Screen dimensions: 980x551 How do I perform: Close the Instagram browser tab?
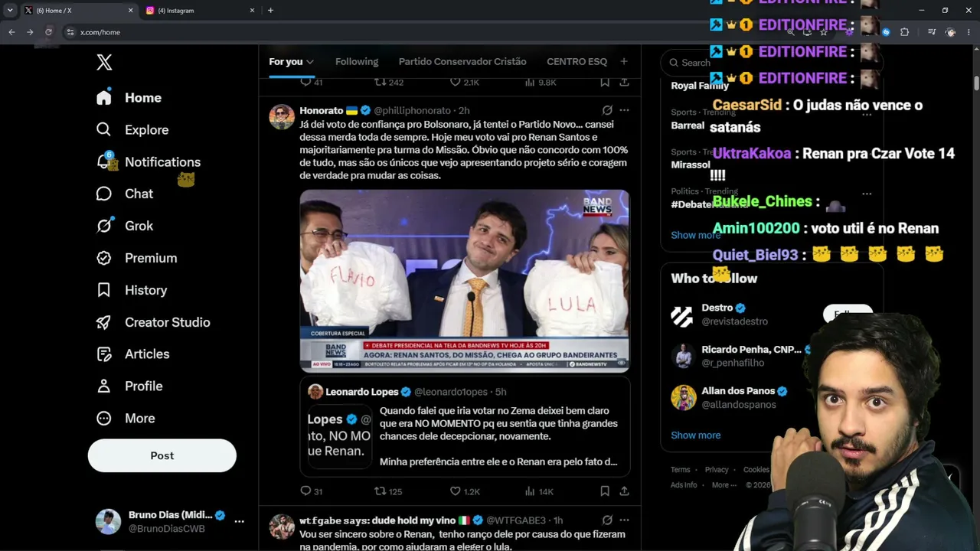(x=252, y=11)
